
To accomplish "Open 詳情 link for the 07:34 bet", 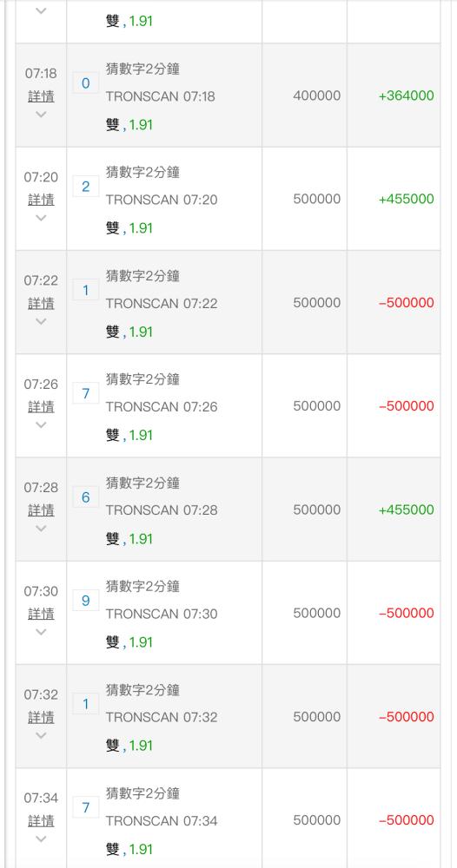I will [41, 821].
